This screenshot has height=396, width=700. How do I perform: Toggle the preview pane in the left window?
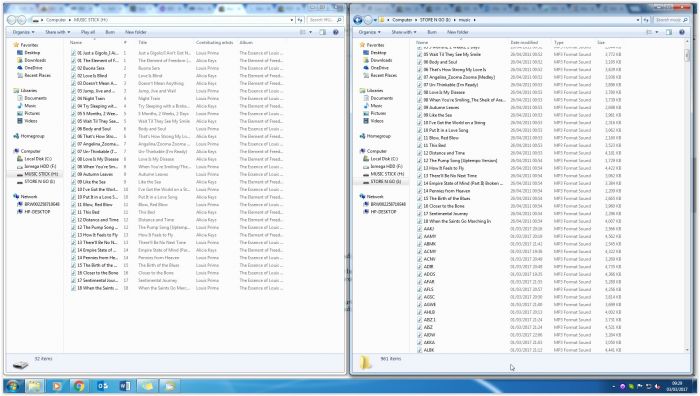pyautogui.click(x=323, y=32)
